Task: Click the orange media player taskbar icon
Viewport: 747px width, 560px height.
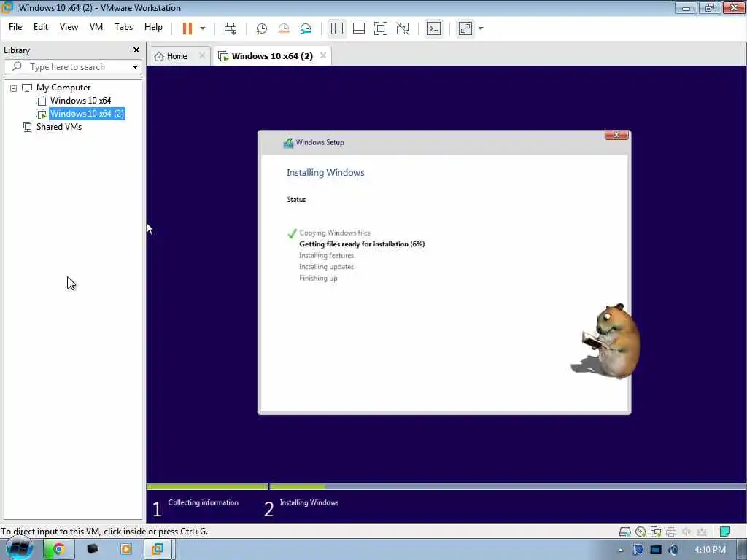Action: click(126, 550)
